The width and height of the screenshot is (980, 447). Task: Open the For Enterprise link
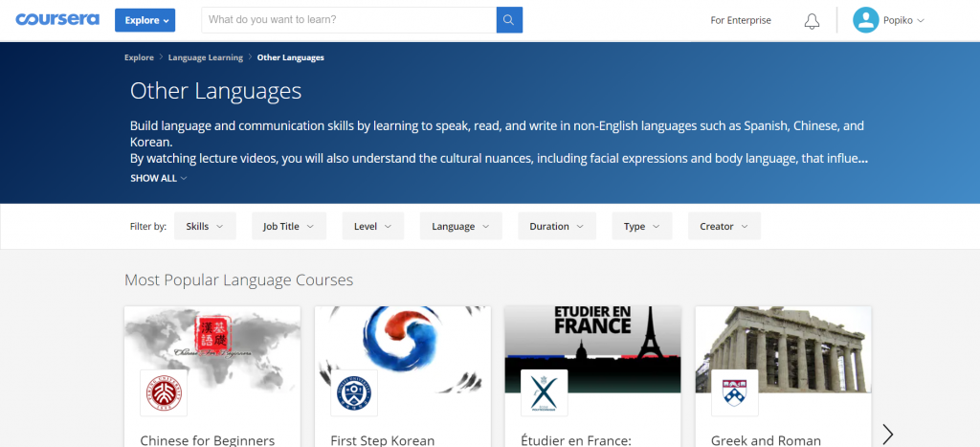pyautogui.click(x=741, y=20)
